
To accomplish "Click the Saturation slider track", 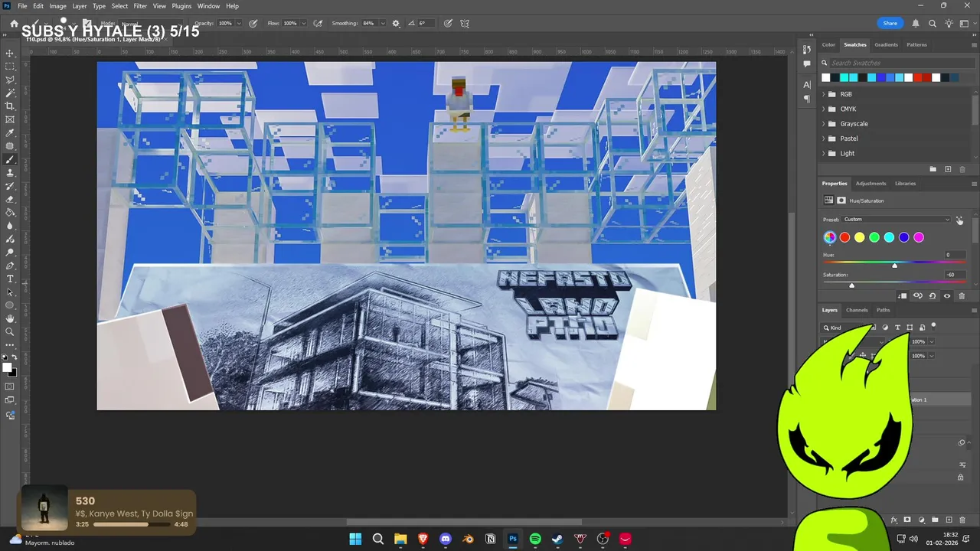I will [x=895, y=283].
